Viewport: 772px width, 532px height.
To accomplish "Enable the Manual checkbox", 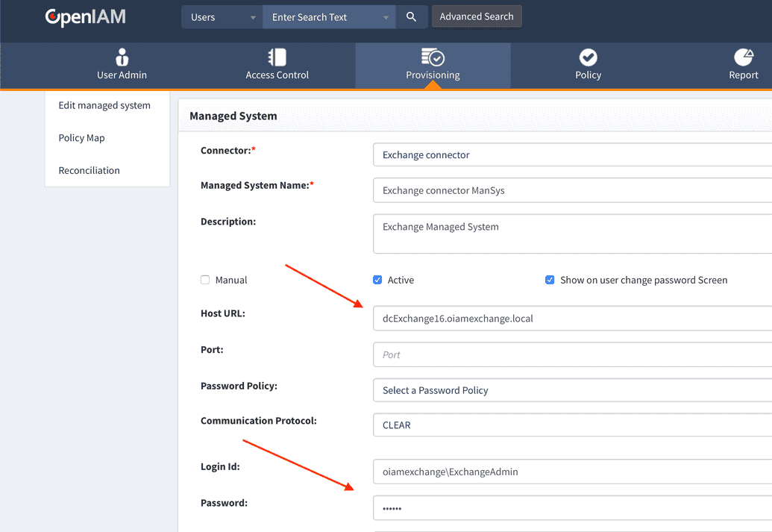I will tap(204, 280).
